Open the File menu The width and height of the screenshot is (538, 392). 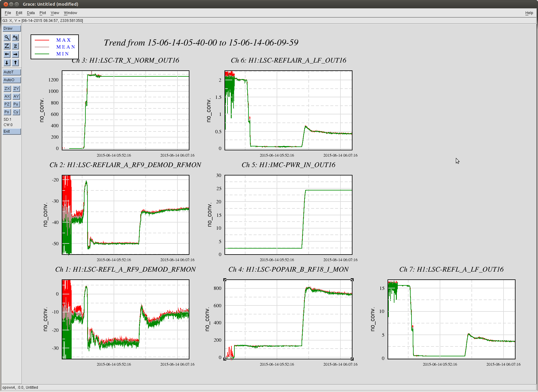8,13
